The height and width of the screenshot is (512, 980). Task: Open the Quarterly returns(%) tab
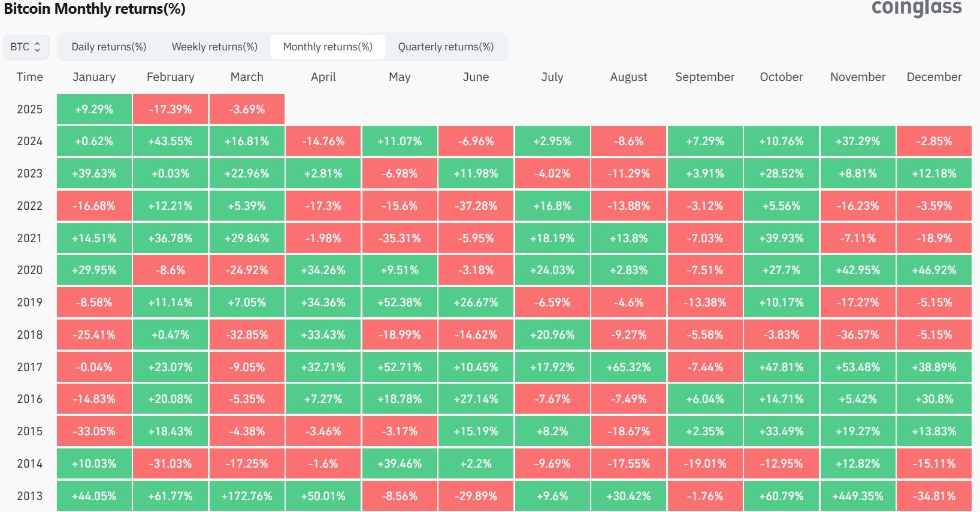point(446,47)
